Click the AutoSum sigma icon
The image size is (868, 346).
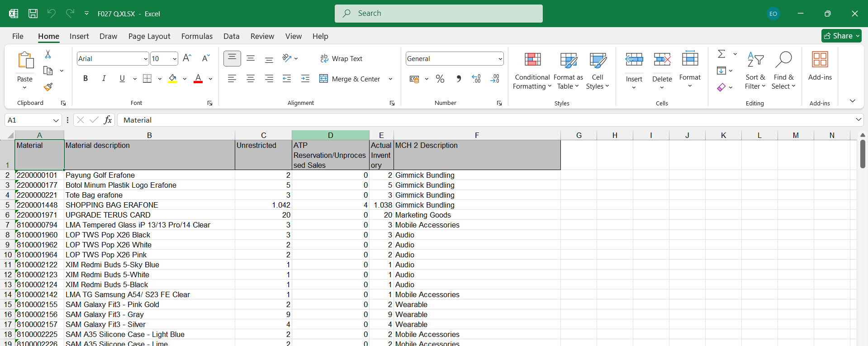(721, 54)
